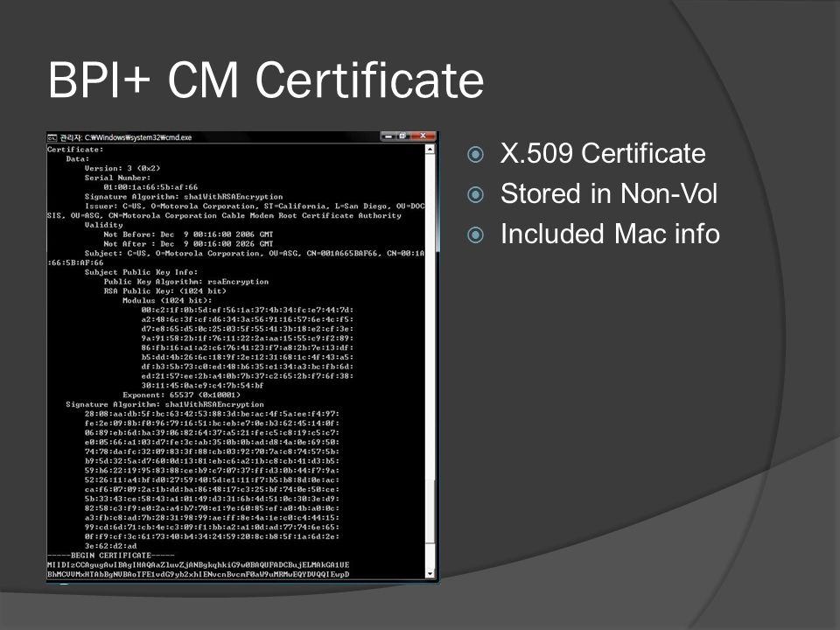The image size is (840, 630).
Task: Select the Included Mac info bullet
Action: pos(610,234)
